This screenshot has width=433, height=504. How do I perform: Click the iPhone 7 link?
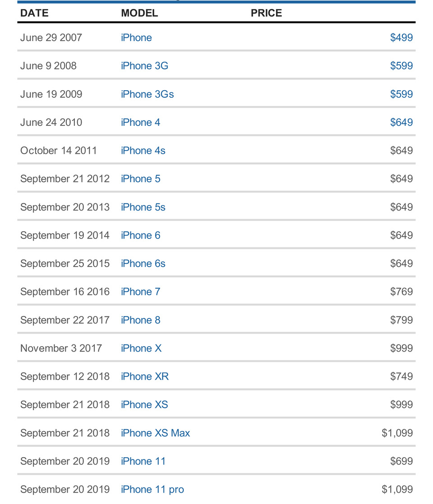coord(140,292)
